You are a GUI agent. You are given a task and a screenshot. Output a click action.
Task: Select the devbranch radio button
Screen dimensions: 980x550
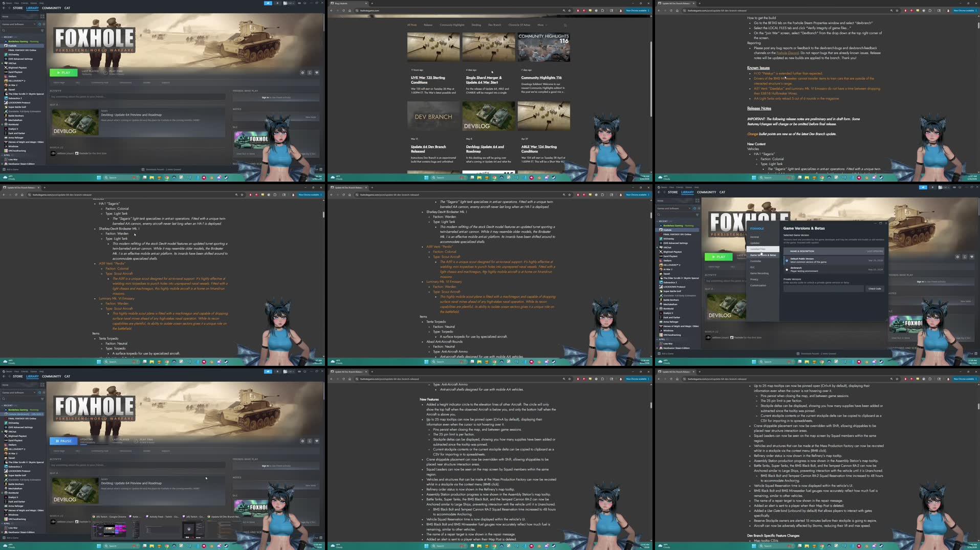pyautogui.click(x=787, y=269)
